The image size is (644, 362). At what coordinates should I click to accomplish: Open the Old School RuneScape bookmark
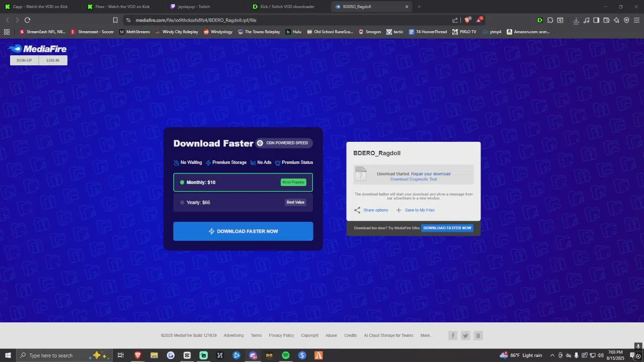tap(330, 32)
